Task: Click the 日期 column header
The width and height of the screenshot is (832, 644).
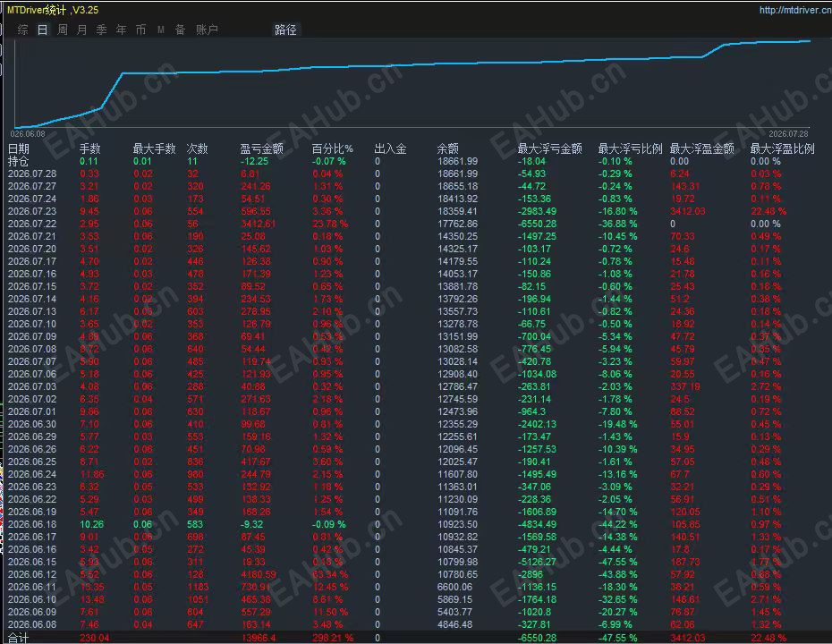Action: [19, 148]
